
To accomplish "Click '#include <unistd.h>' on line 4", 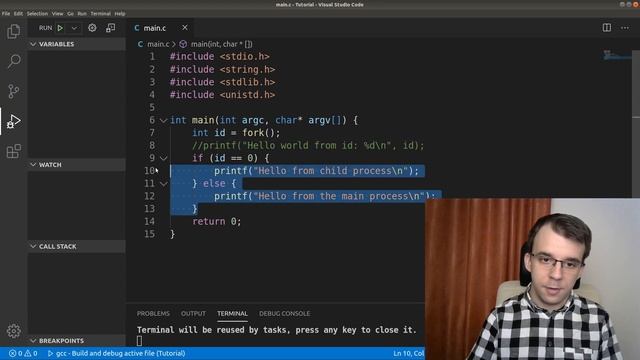I will (x=222, y=95).
